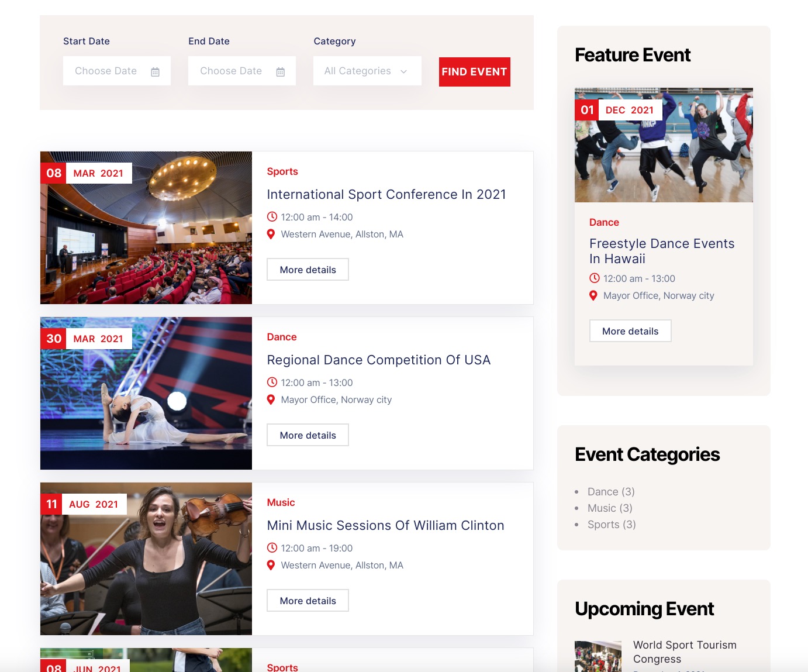
Task: Select the Sports tag above International Sport Conference
Action: click(x=282, y=171)
